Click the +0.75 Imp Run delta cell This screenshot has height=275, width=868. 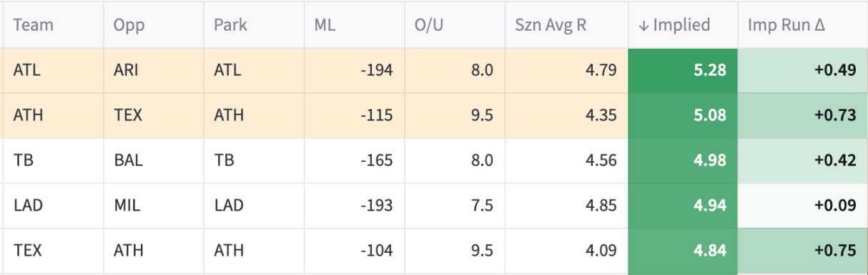coord(802,251)
